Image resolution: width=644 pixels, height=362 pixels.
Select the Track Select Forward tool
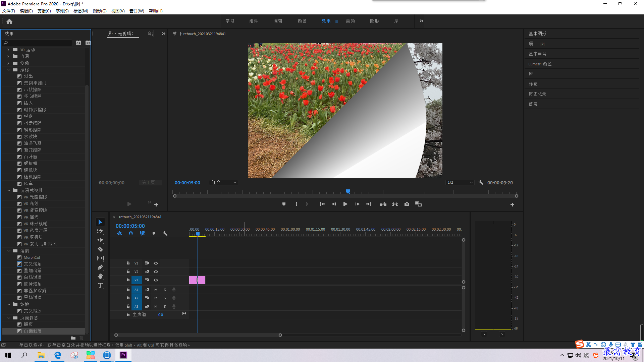coord(100,231)
